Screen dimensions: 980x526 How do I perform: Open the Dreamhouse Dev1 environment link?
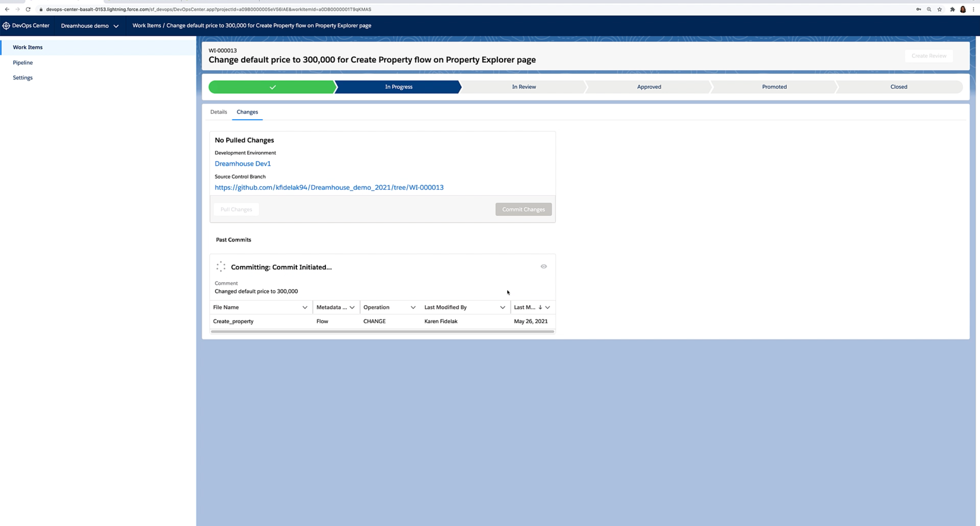(x=242, y=163)
